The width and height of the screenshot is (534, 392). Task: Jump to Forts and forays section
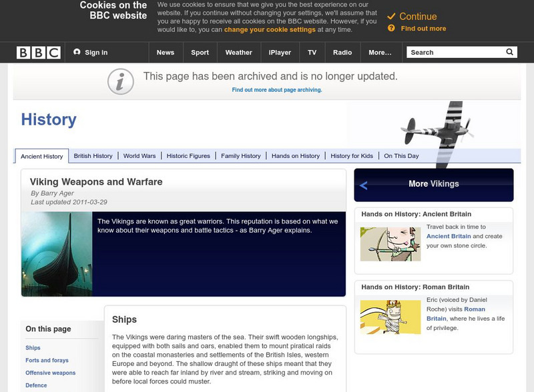(x=47, y=360)
